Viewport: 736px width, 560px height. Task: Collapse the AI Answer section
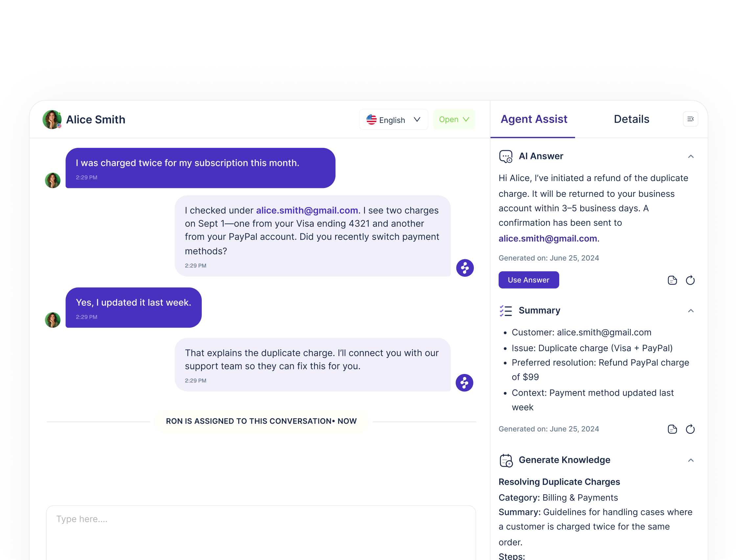click(x=691, y=156)
